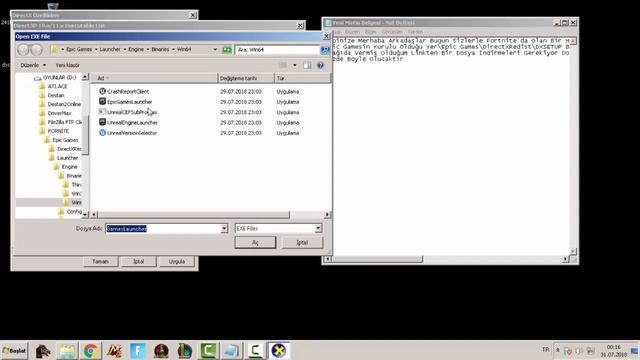
Task: Click the blue help question mark icon
Action: (x=320, y=65)
